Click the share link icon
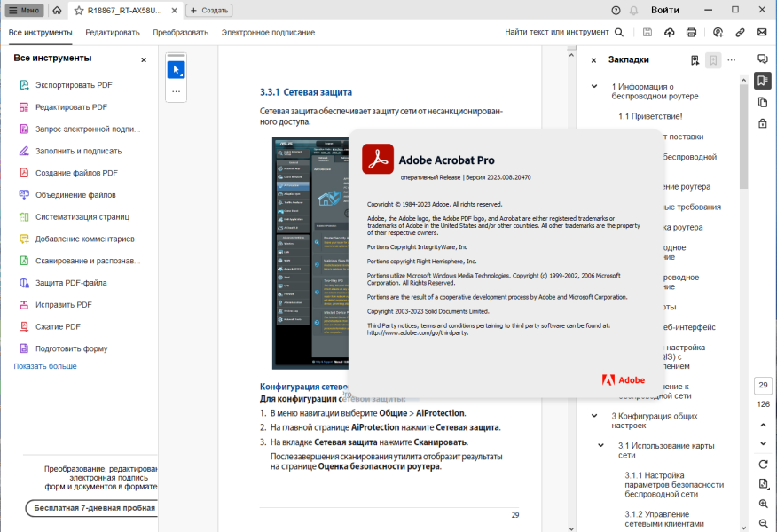 tap(740, 32)
